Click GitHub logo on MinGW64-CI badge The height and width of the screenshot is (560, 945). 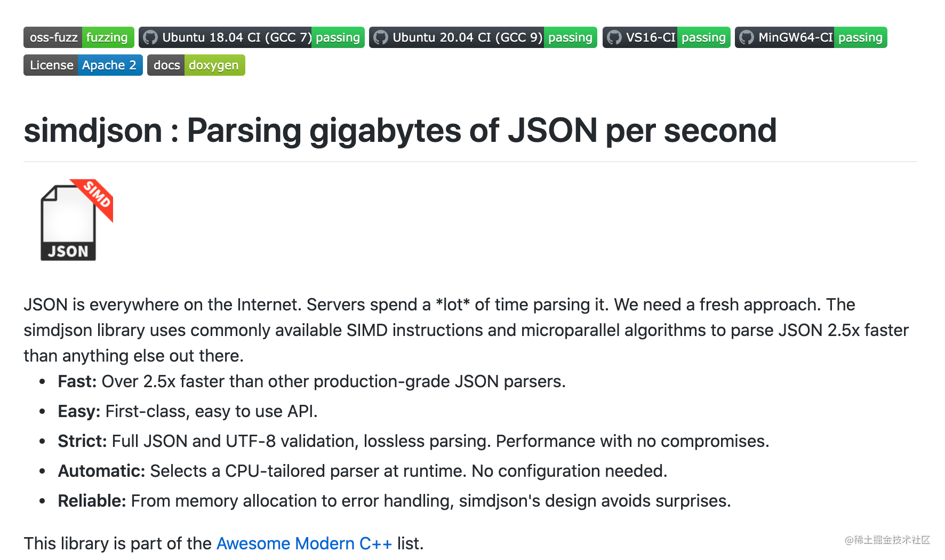click(x=747, y=37)
